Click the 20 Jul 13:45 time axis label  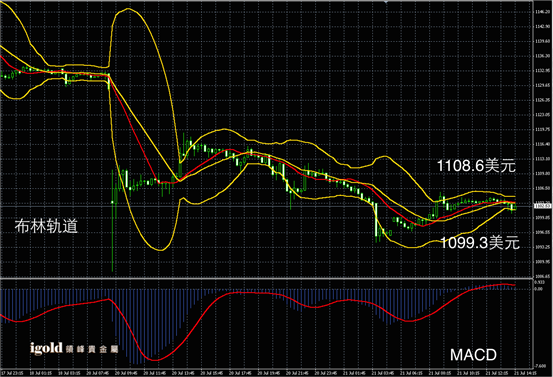click(x=183, y=373)
